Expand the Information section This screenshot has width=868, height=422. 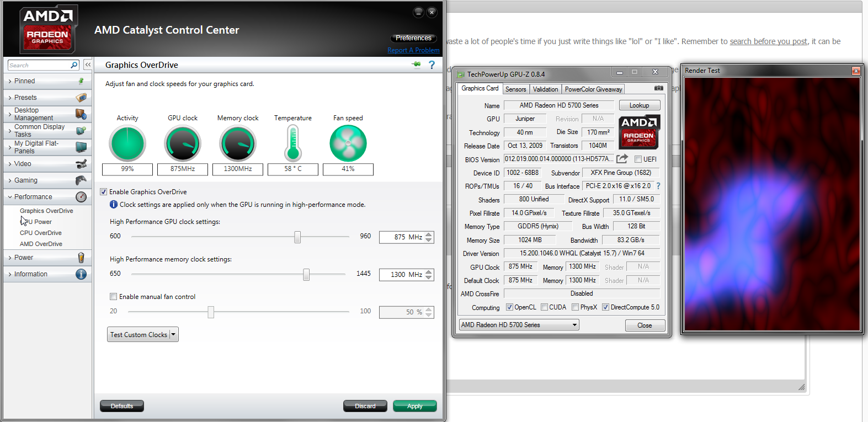coord(10,274)
